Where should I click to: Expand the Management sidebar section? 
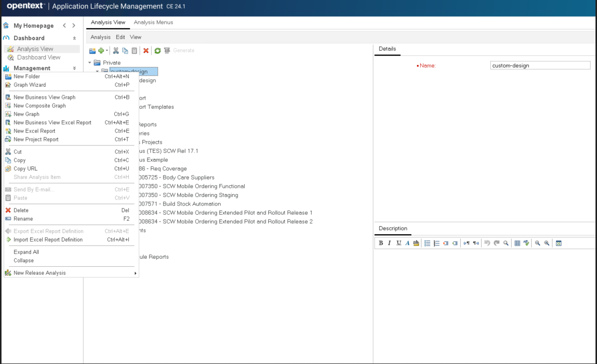pos(74,68)
